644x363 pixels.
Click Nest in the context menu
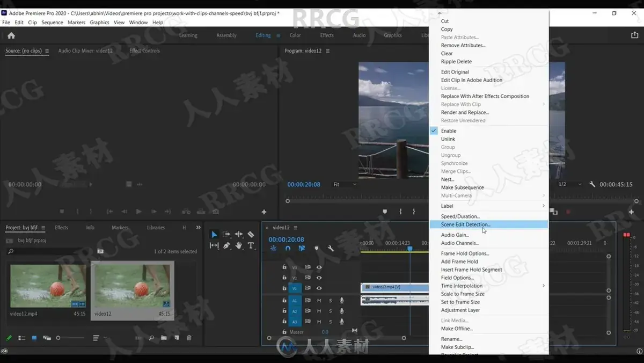point(489,179)
